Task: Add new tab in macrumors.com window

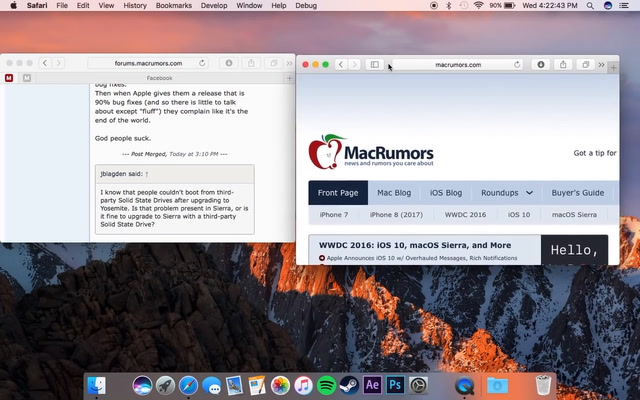Action: click(613, 68)
